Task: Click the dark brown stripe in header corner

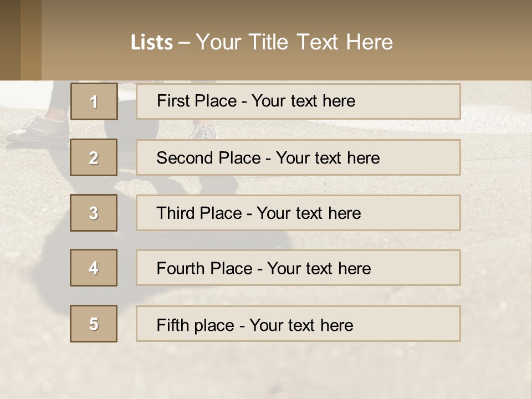Action: pyautogui.click(x=10, y=40)
